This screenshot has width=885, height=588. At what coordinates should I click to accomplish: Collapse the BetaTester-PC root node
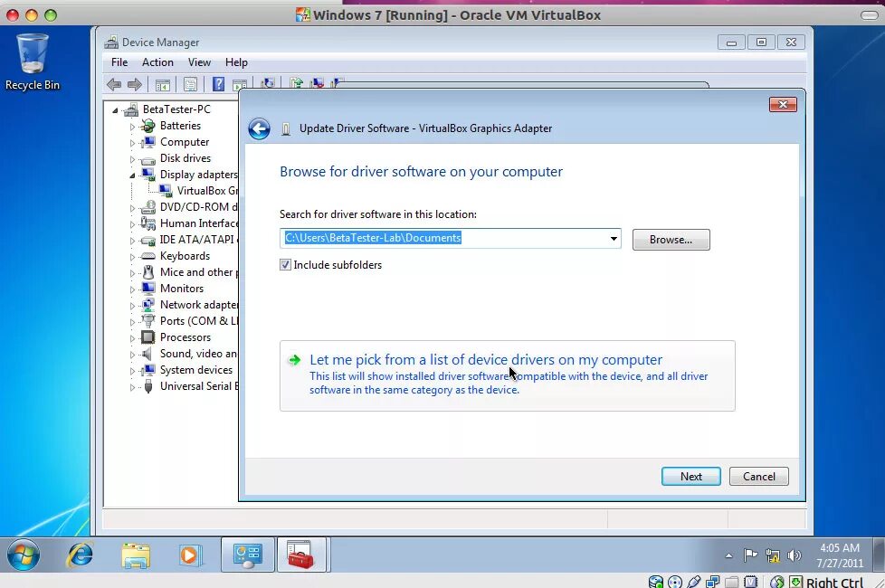[x=115, y=110]
